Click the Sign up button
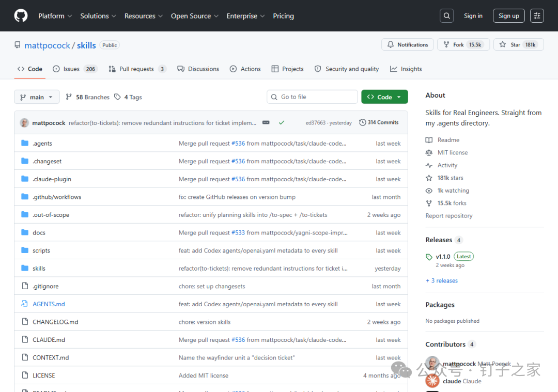 click(x=508, y=15)
